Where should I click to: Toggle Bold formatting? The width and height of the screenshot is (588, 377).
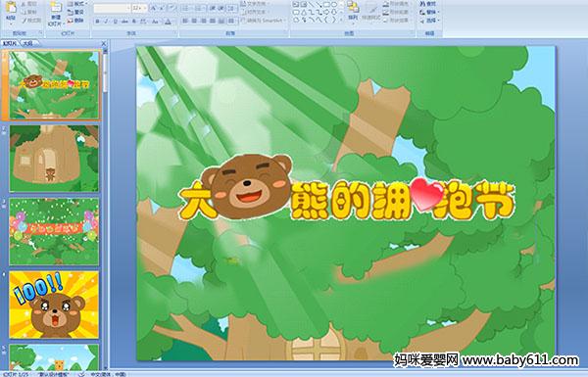click(x=97, y=22)
